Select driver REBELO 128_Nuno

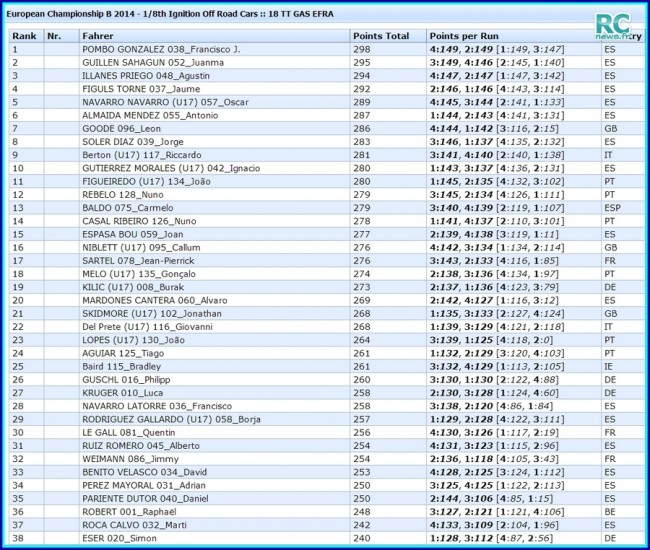[x=123, y=195]
